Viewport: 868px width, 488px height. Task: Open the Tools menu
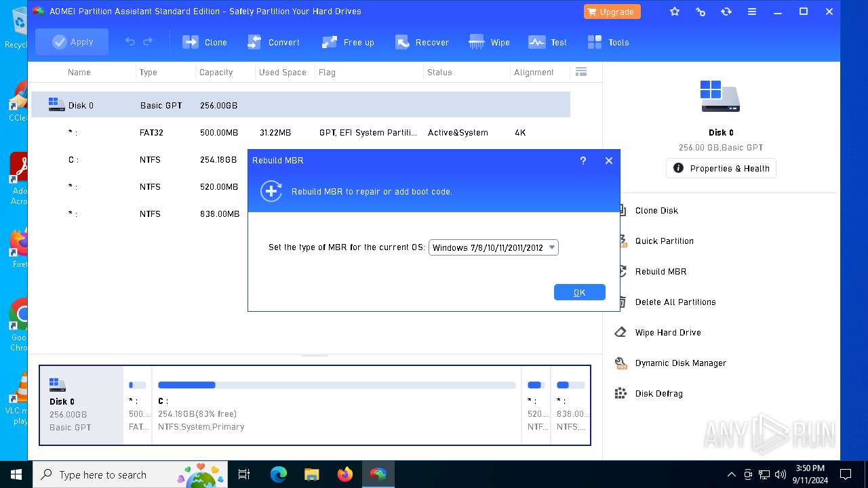coord(608,42)
